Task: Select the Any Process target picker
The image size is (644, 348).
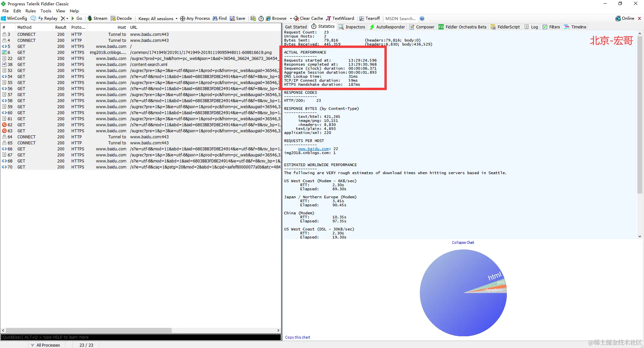Action: click(x=195, y=18)
